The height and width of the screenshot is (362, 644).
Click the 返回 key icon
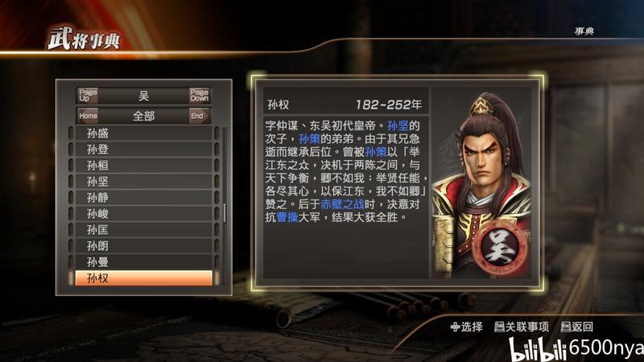(x=566, y=327)
